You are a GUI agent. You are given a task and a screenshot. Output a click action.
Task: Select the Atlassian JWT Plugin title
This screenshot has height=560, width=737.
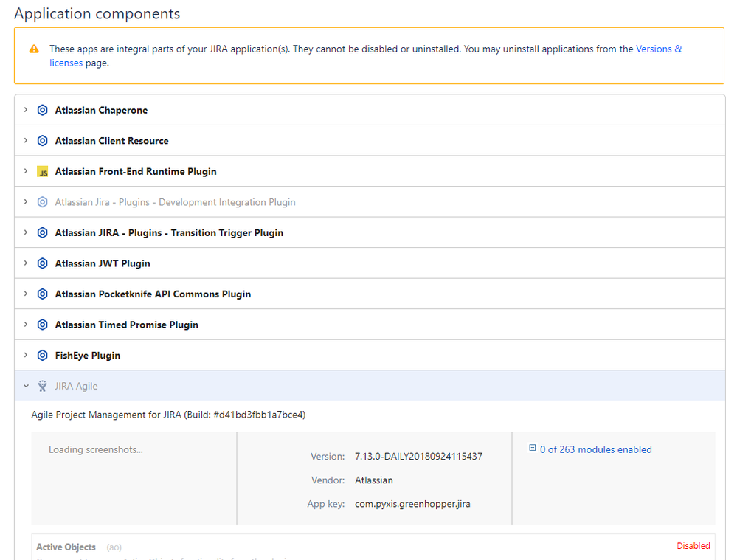tap(103, 263)
